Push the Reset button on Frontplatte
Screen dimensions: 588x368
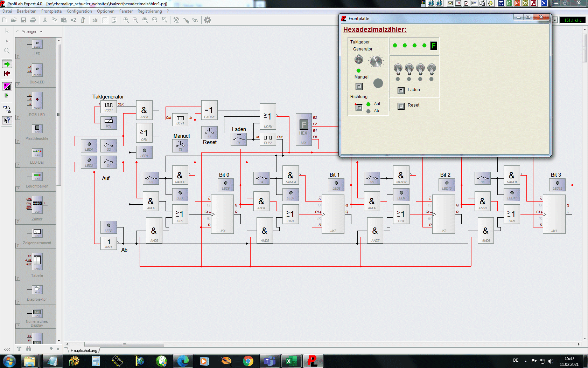[401, 106]
